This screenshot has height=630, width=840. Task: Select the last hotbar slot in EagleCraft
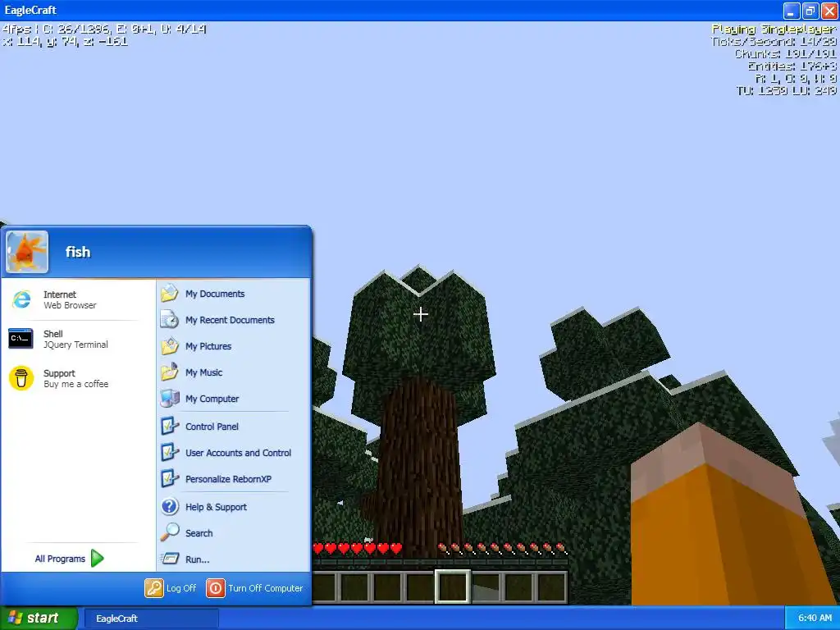pos(551,587)
